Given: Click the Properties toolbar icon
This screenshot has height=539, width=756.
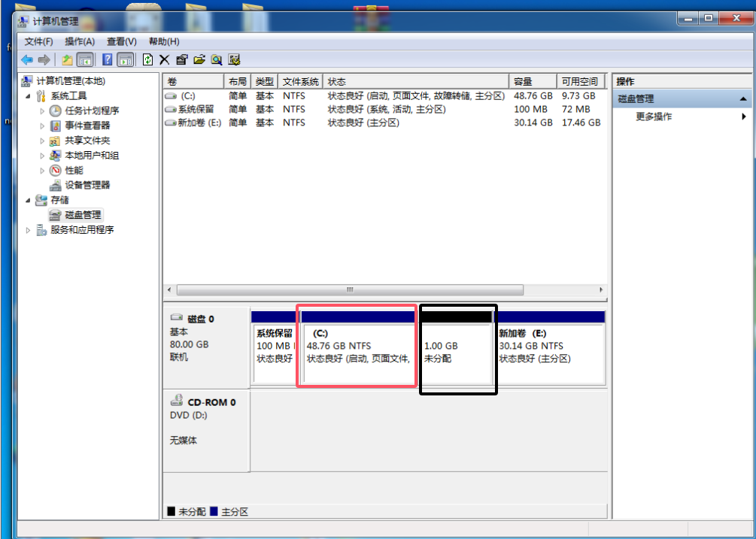Looking at the screenshot, I should click(x=181, y=60).
